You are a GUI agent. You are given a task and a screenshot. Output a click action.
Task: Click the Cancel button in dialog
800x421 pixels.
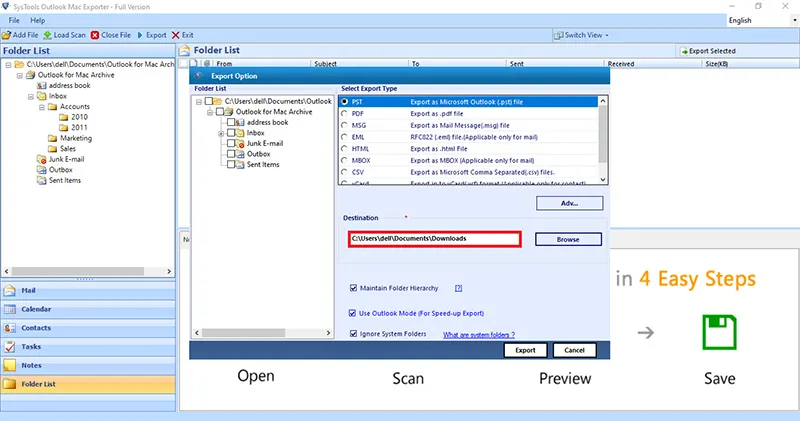(574, 350)
